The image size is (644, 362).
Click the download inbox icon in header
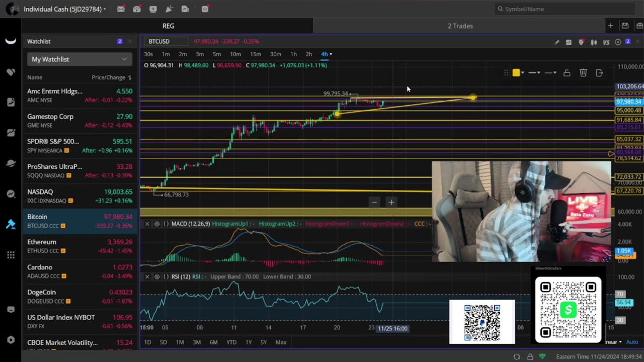tap(153, 9)
